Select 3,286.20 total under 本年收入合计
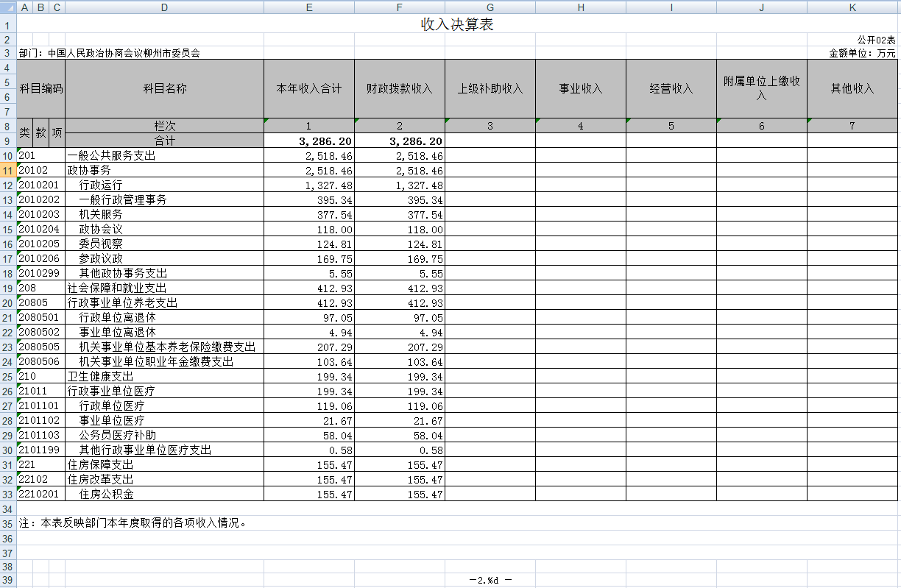This screenshot has height=588, width=901. pyautogui.click(x=309, y=141)
